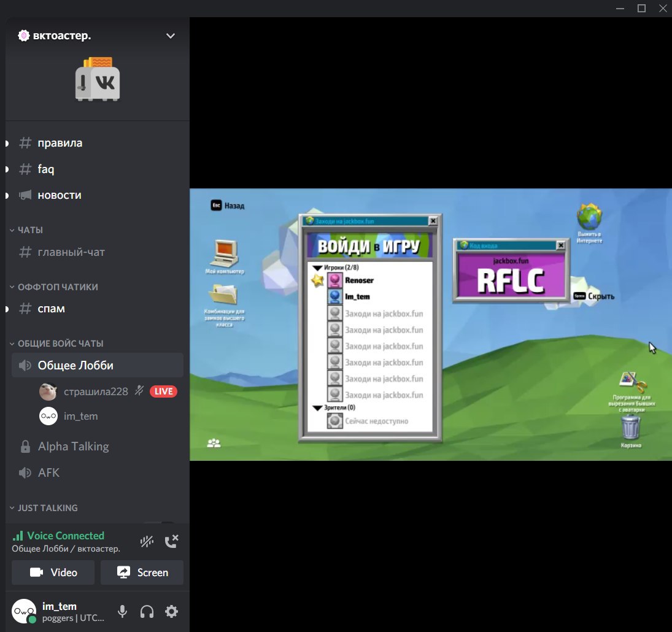
Task: Click the speaker icon of Общее Лобби
Action: [25, 366]
